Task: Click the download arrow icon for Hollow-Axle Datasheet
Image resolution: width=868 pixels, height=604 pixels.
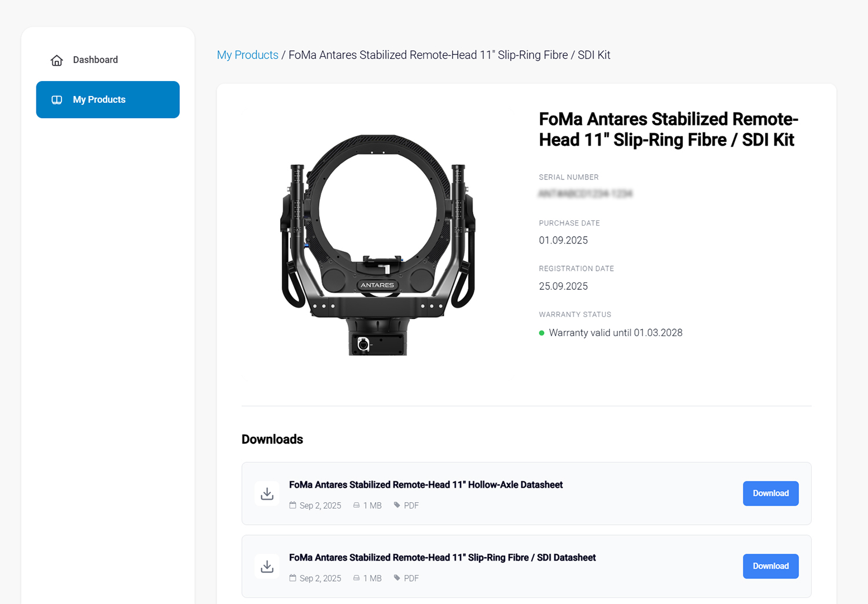Action: click(x=267, y=493)
